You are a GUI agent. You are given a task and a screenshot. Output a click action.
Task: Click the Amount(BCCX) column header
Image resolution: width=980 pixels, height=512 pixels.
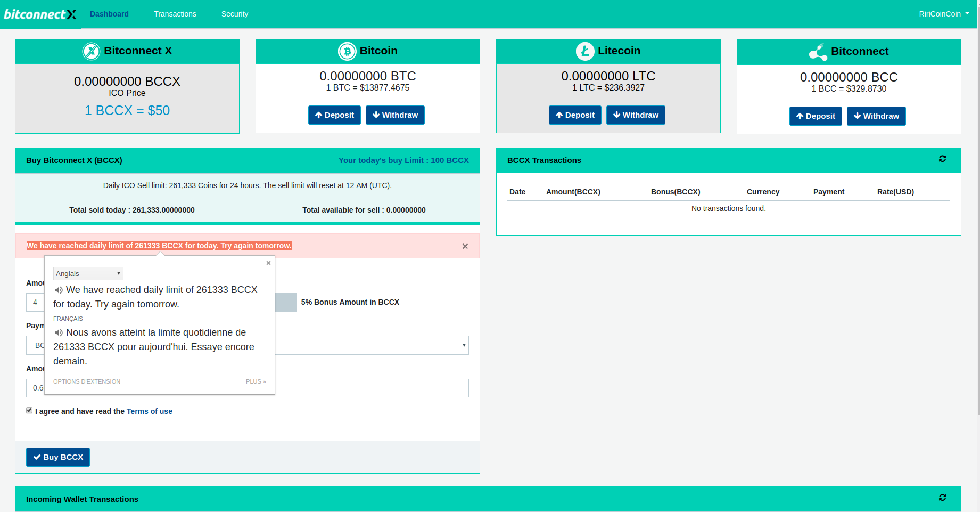(x=573, y=192)
